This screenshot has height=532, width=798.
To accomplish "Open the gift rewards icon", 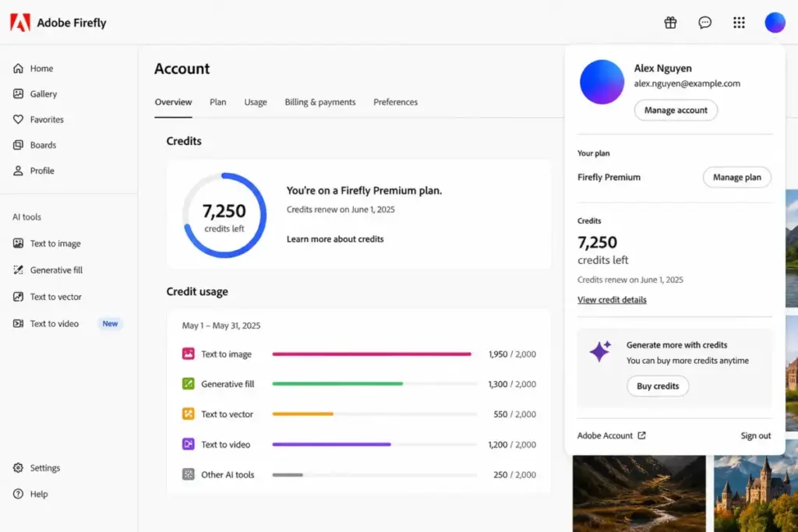I will click(670, 23).
